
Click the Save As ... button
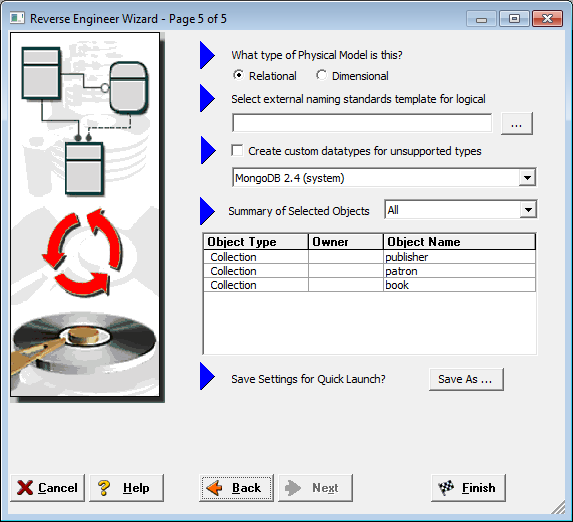point(466,379)
